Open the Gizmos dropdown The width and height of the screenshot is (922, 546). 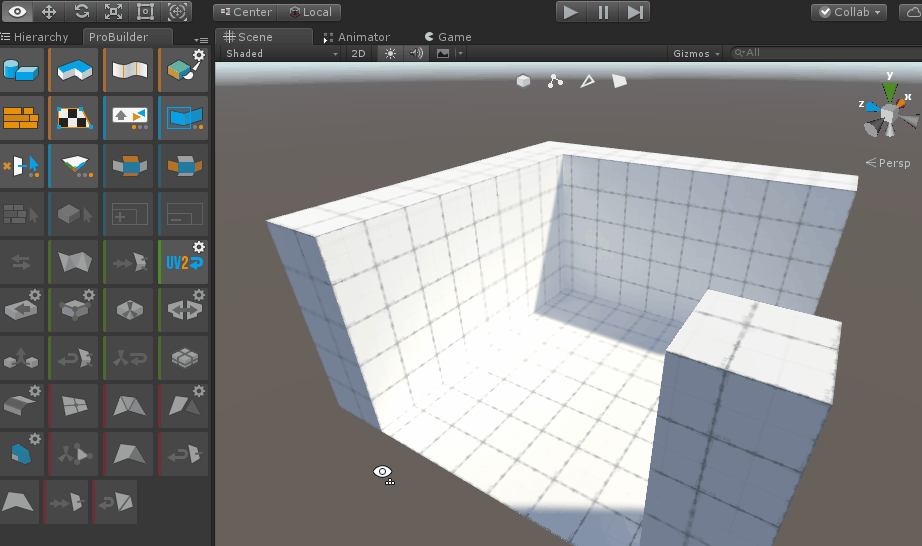tap(696, 53)
